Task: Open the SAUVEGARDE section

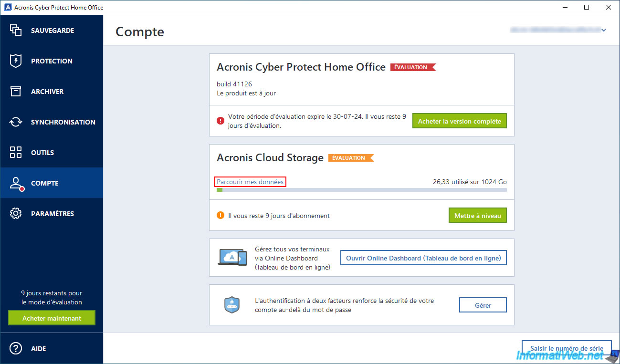Action: 52,31
